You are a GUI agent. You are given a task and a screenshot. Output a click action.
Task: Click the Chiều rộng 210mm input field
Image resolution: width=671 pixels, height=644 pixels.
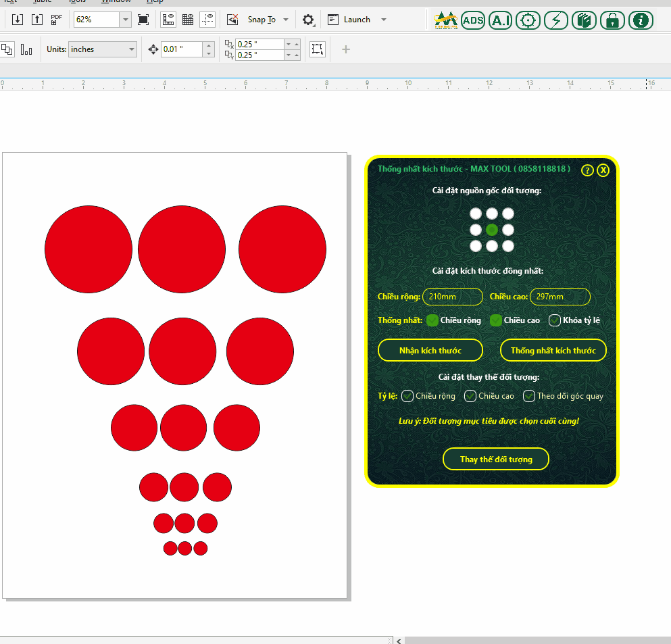coord(452,297)
